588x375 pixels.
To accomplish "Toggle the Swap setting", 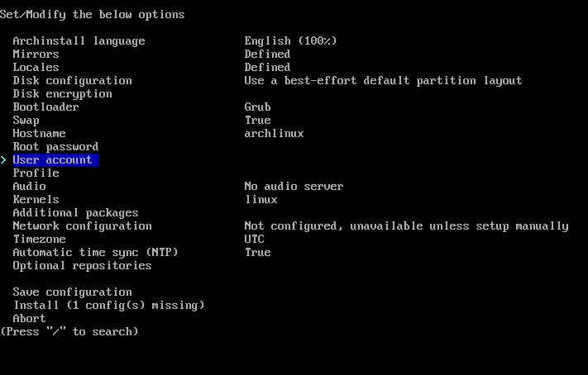I will 26,121.
